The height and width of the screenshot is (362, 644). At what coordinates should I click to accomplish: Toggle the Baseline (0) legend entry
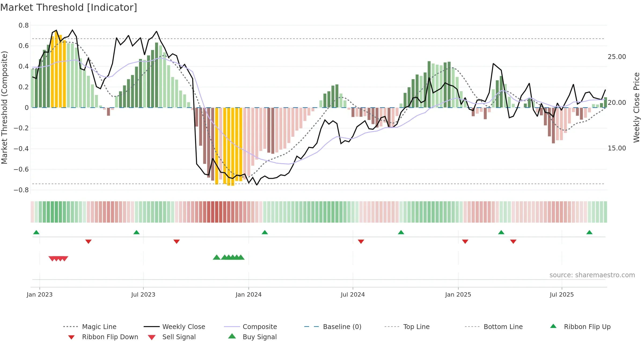pyautogui.click(x=333, y=327)
